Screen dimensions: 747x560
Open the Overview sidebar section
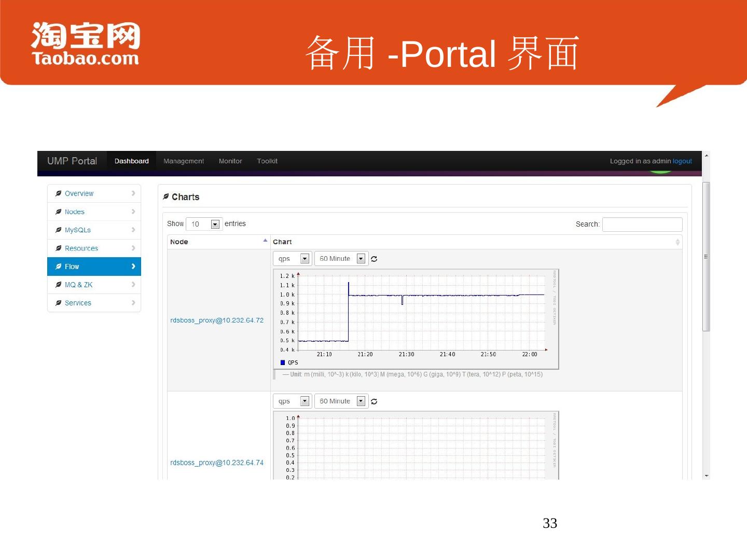[94, 193]
